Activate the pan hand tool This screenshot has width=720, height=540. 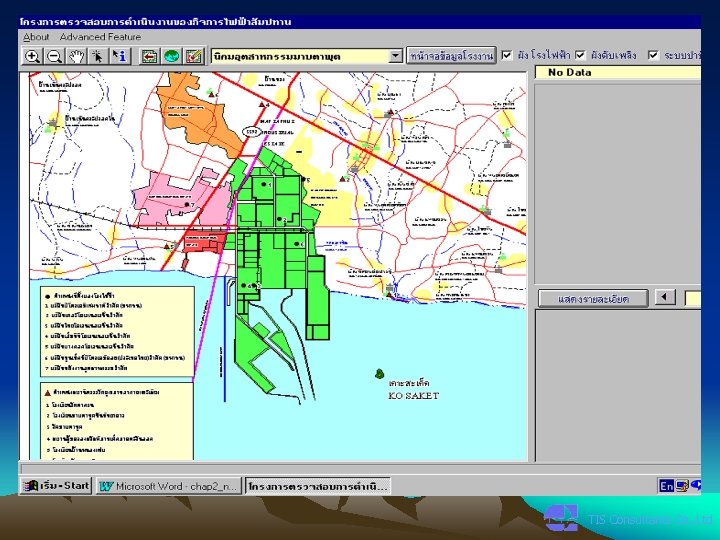[76, 56]
